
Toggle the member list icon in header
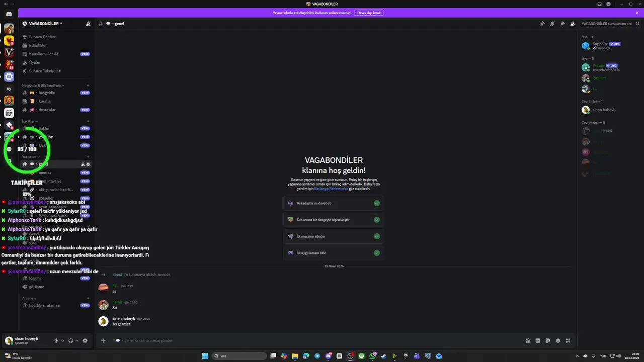pos(573,24)
